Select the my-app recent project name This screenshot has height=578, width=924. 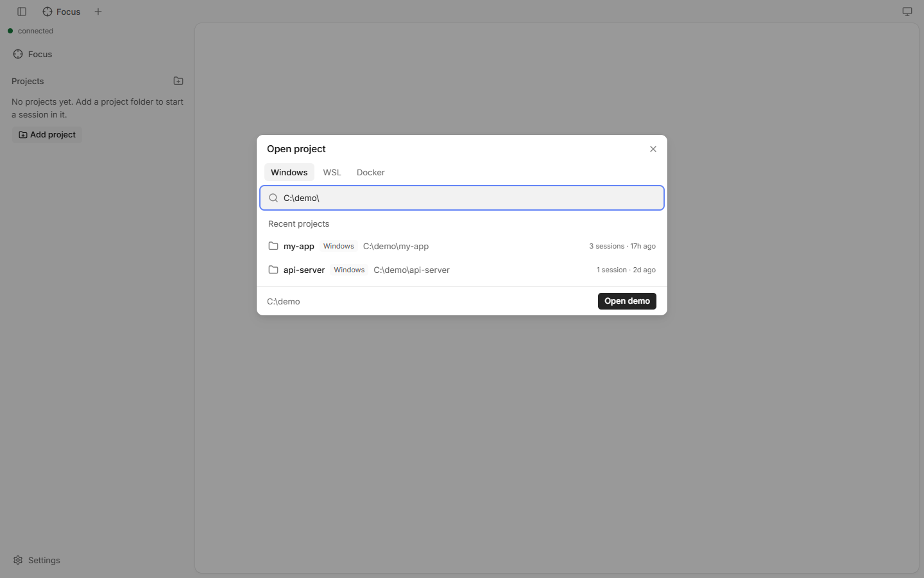click(x=299, y=247)
